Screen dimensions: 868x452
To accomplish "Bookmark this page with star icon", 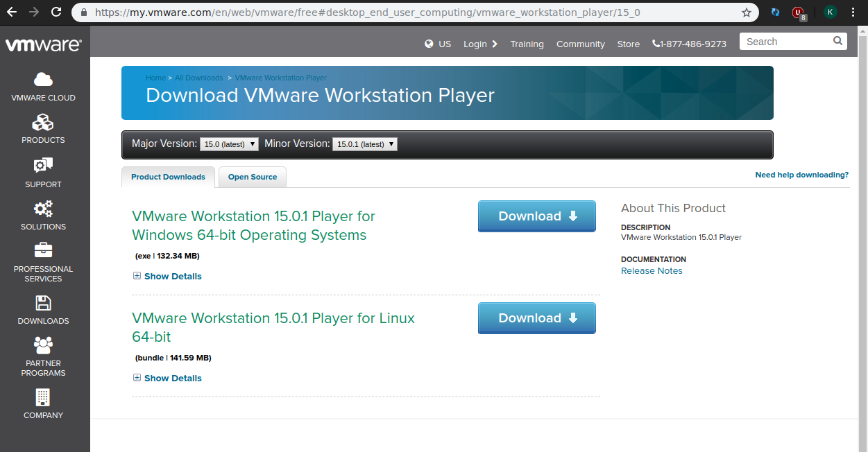I will [x=747, y=12].
